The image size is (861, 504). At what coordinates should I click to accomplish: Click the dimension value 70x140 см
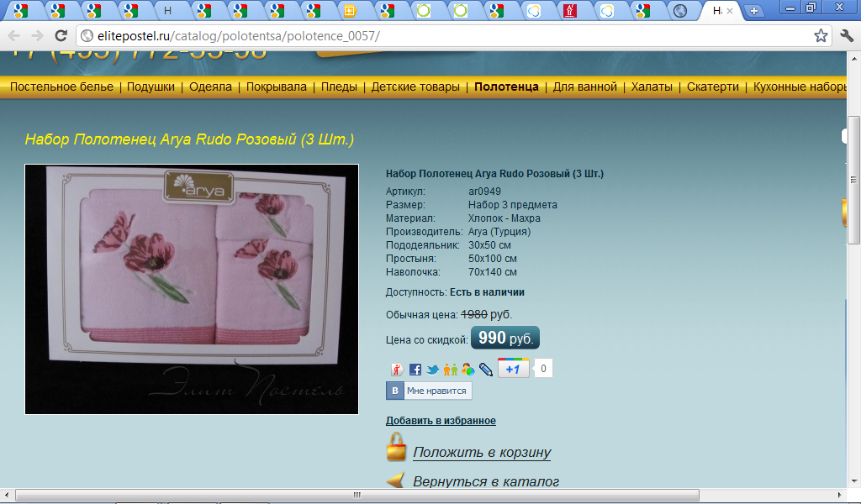492,272
